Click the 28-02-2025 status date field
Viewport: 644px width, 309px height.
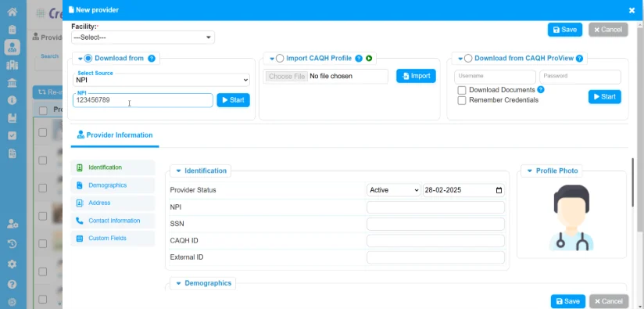click(x=463, y=190)
